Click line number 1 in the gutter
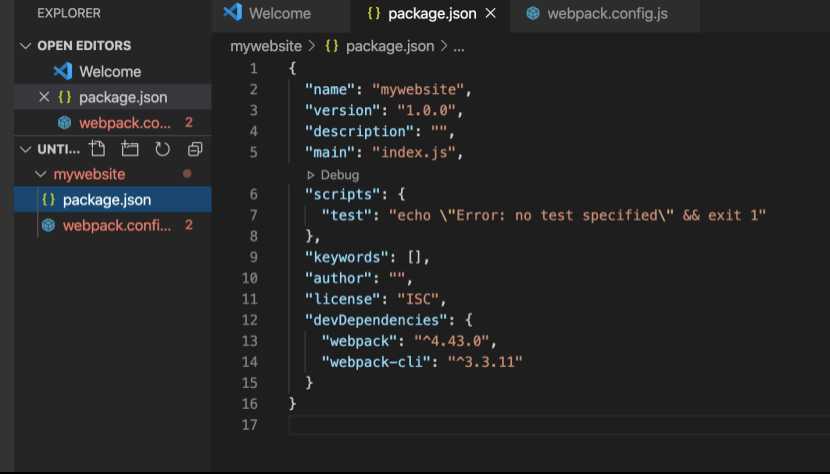 click(x=254, y=68)
